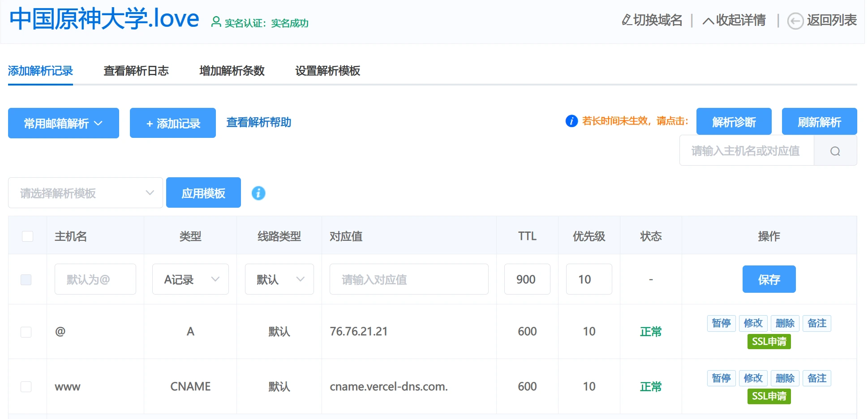Check the checkbox for the @ A record row

[x=26, y=332]
